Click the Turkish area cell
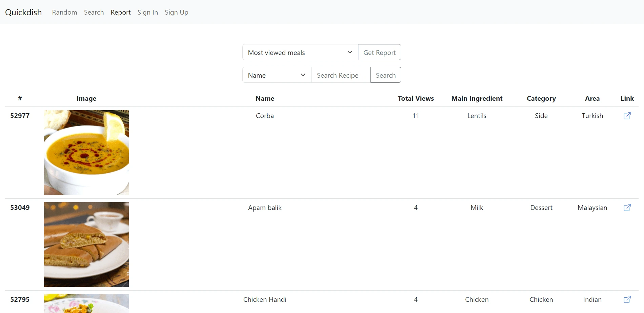This screenshot has width=644, height=313. (592, 116)
